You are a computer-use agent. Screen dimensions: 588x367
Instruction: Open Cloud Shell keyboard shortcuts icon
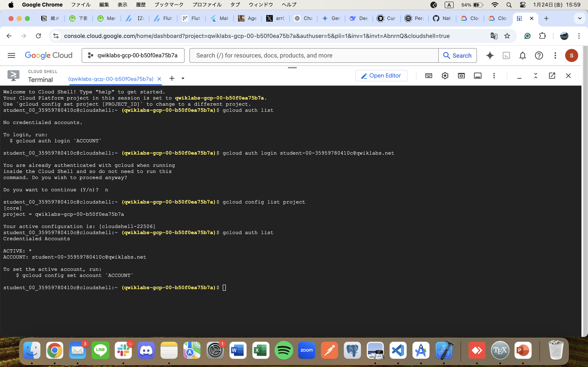[x=429, y=75]
